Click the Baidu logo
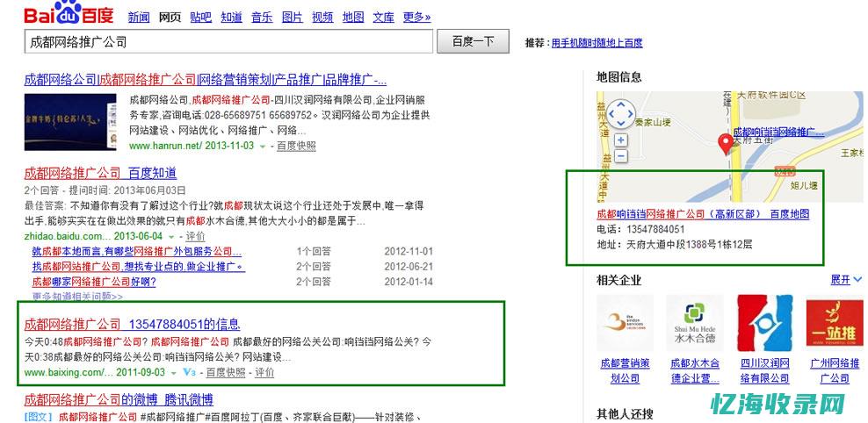Screen dimensions: 868x423 tap(69, 12)
